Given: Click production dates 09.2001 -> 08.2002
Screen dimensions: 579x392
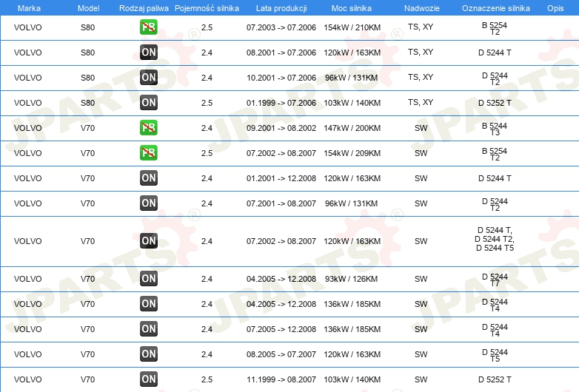Looking at the screenshot, I should click(x=281, y=128).
